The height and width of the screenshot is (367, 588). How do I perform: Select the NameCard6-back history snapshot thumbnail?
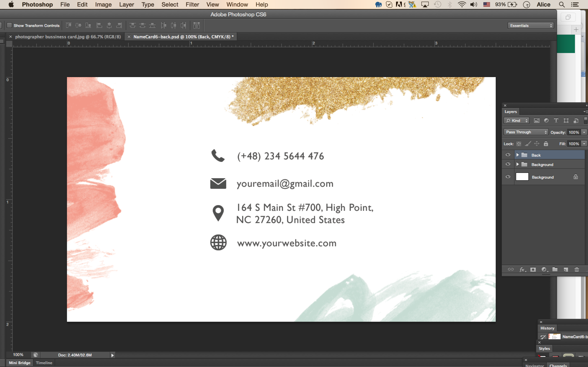554,336
